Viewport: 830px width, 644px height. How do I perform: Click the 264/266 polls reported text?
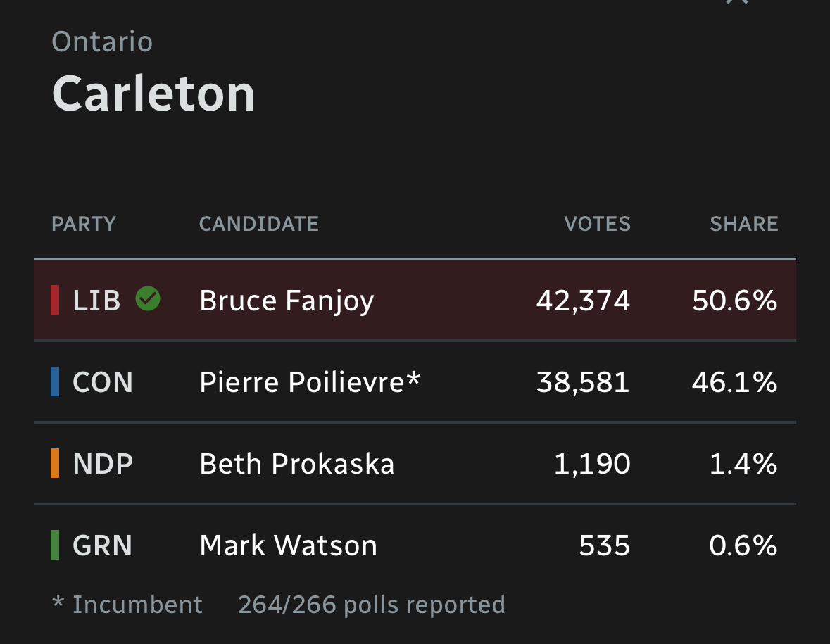371,605
